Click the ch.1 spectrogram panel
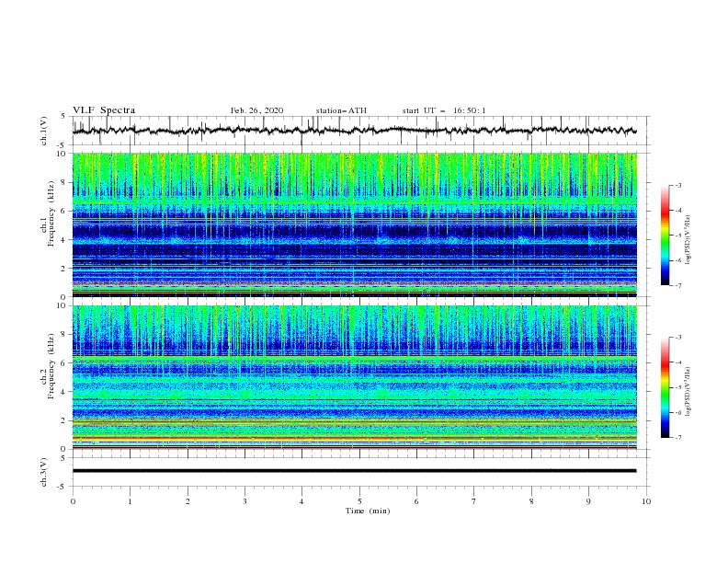728x563 pixels. point(354,224)
